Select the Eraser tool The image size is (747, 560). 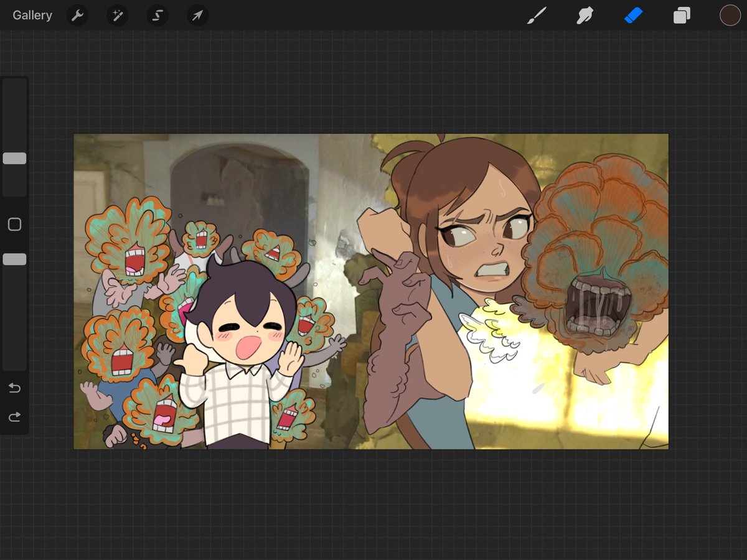(633, 16)
